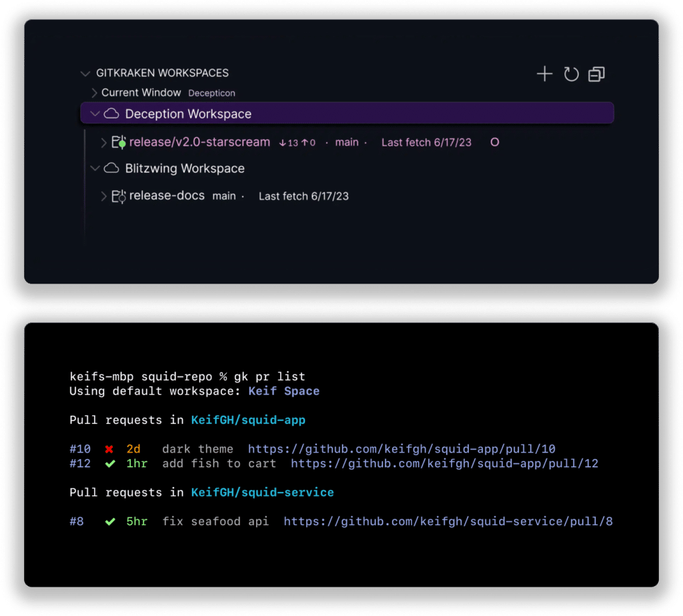
Task: Open the squid-app pull/12 GitHub link
Action: (x=445, y=463)
